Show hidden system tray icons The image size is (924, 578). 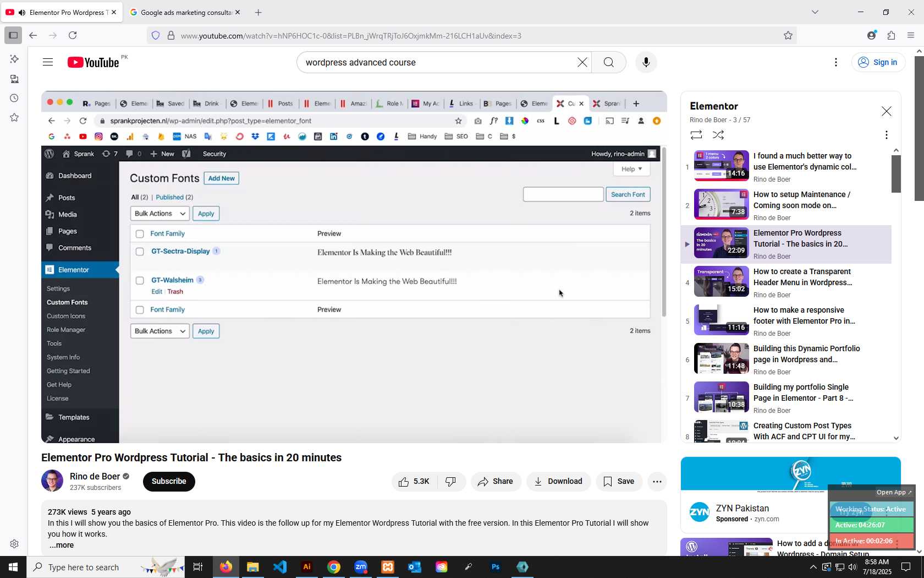(x=813, y=567)
